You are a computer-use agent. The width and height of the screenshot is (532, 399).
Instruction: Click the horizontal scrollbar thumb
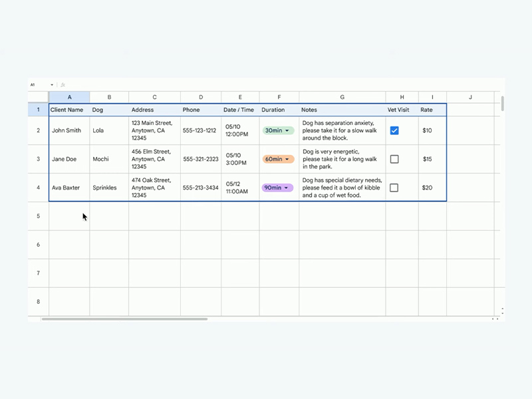pos(124,319)
